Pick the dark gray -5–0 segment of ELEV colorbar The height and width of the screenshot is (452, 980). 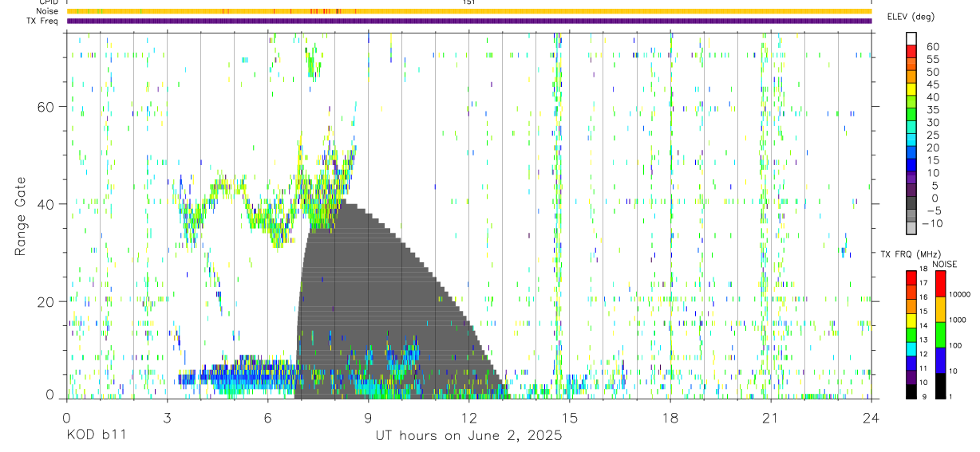pyautogui.click(x=911, y=203)
